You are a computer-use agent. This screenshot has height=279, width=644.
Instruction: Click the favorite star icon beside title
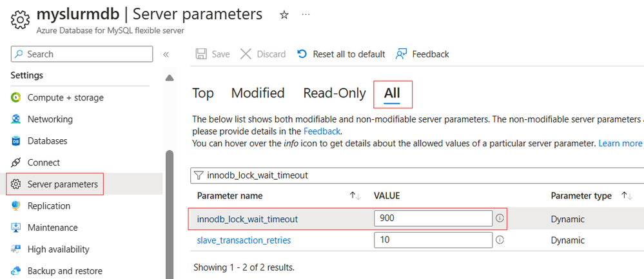tap(284, 15)
